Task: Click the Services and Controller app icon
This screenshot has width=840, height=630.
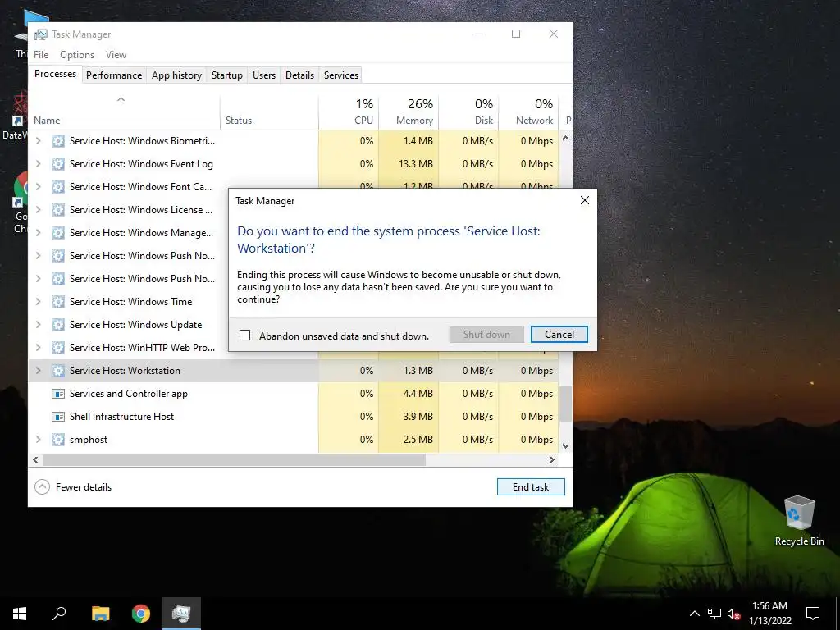Action: [x=58, y=394]
